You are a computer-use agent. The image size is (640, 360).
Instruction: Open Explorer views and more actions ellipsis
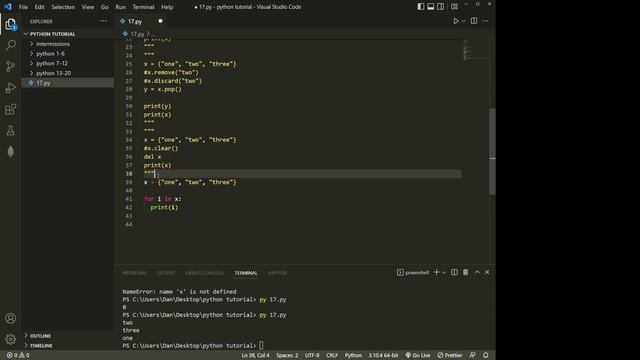pyautogui.click(x=104, y=21)
